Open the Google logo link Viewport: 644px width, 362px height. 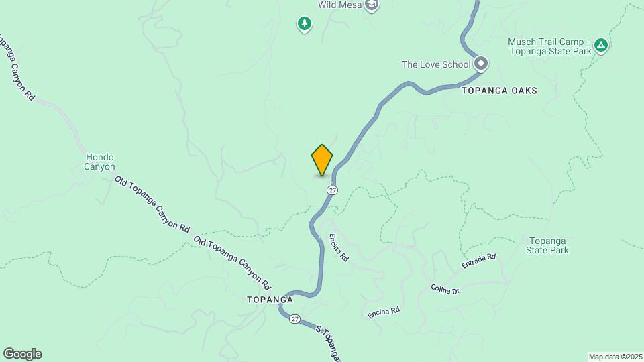pos(22,354)
